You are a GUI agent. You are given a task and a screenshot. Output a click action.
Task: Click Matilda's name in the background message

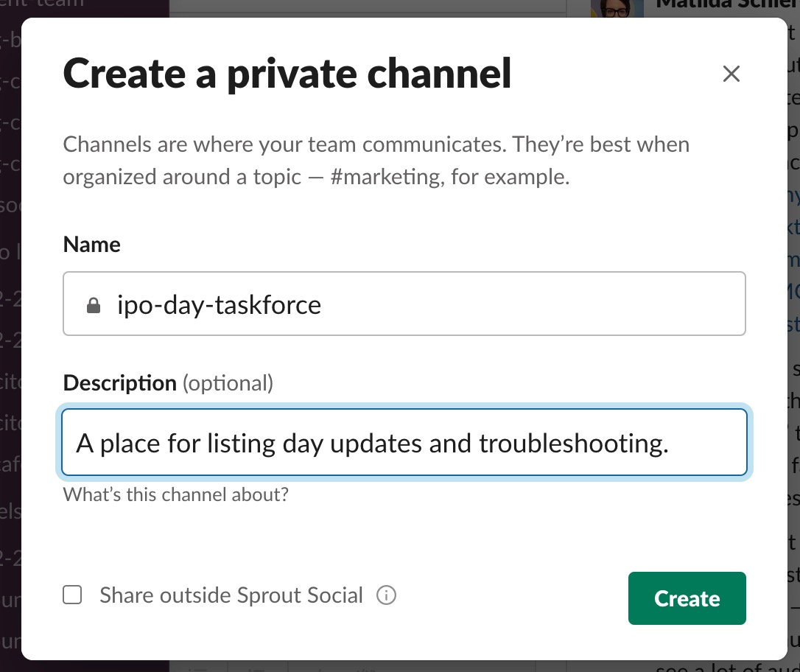click(x=726, y=4)
